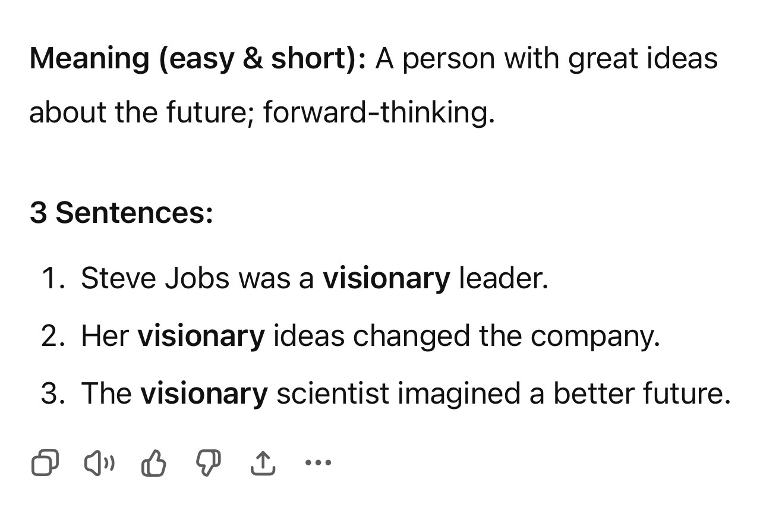Click 'Her visionary ideas changed the company'
Image resolution: width=763 pixels, height=532 pixels.
tap(371, 336)
